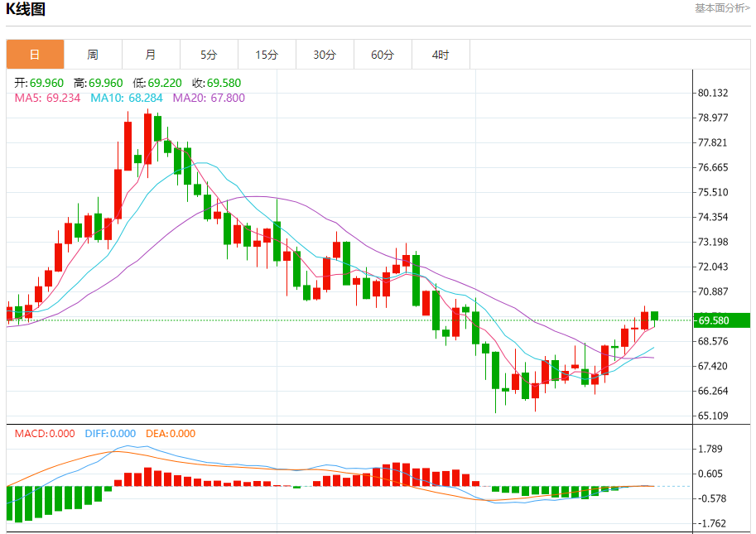Switch to the 周 weekly tab

pos(93,55)
